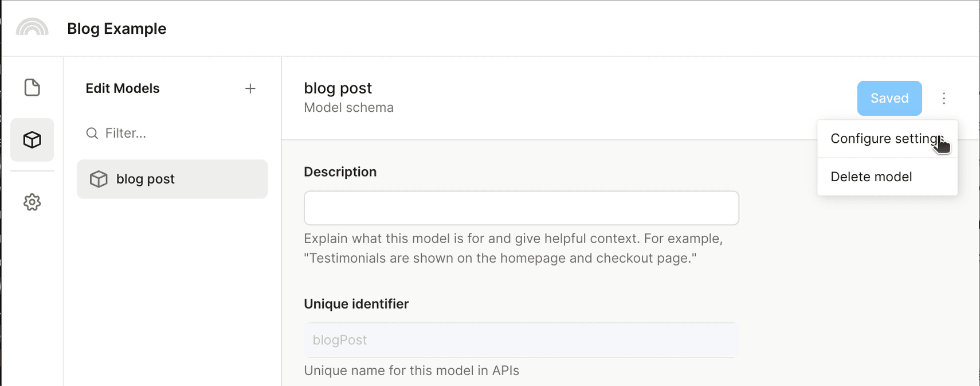Viewport: 980px width, 386px height.
Task: Click the blog post schema page title
Action: tap(338, 88)
